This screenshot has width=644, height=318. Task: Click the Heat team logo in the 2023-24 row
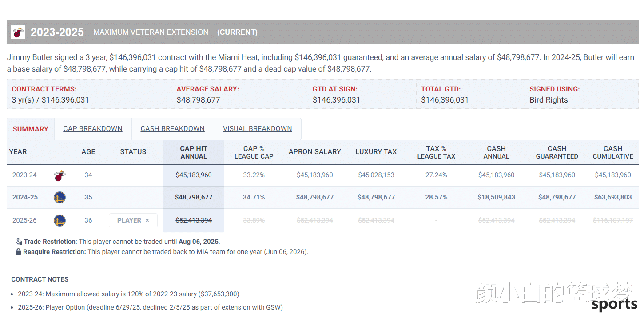coord(59,175)
